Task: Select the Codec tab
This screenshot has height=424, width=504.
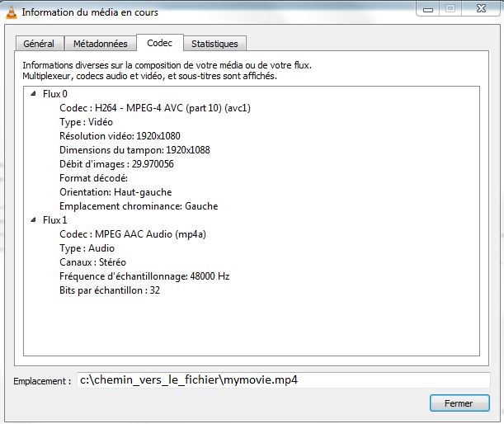Action: tap(160, 43)
